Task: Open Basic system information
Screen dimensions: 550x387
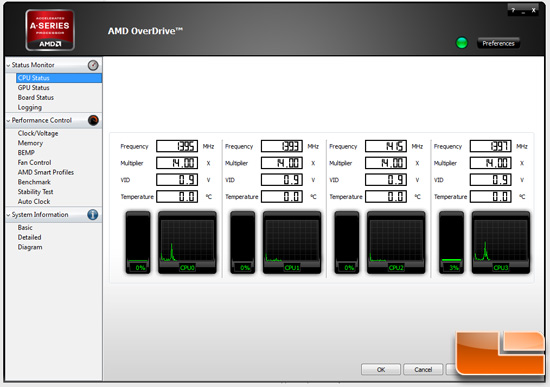Action: [25, 228]
